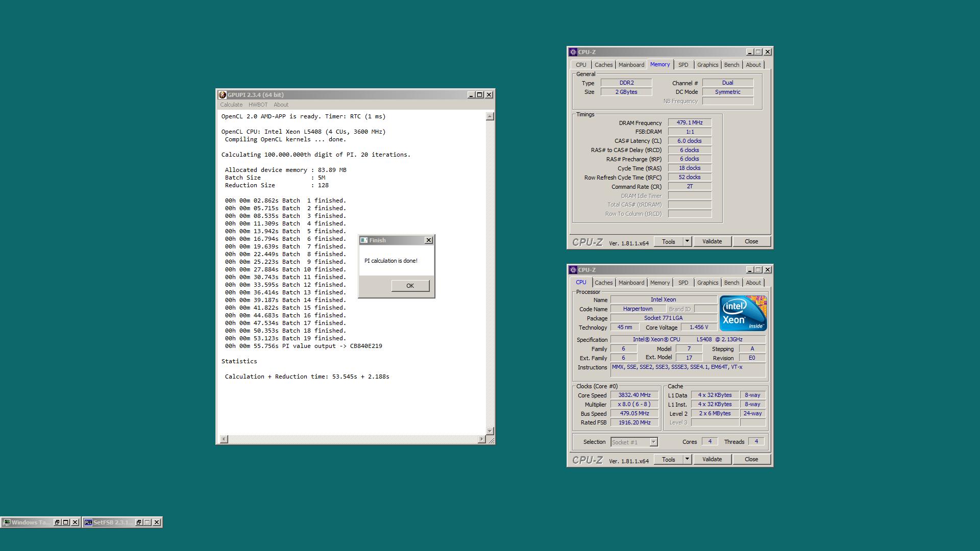Open the About menu in GPUPI

[x=281, y=105]
